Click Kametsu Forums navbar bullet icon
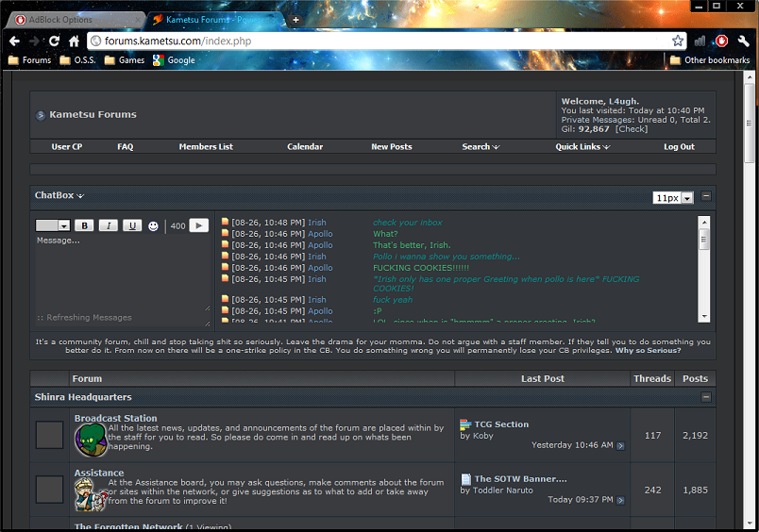The height and width of the screenshot is (532, 759). 41,115
